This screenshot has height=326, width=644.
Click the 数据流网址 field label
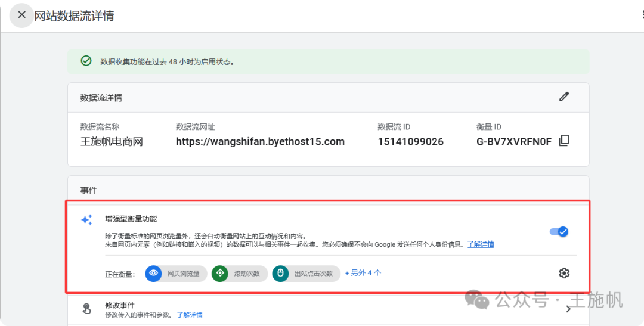click(x=196, y=127)
